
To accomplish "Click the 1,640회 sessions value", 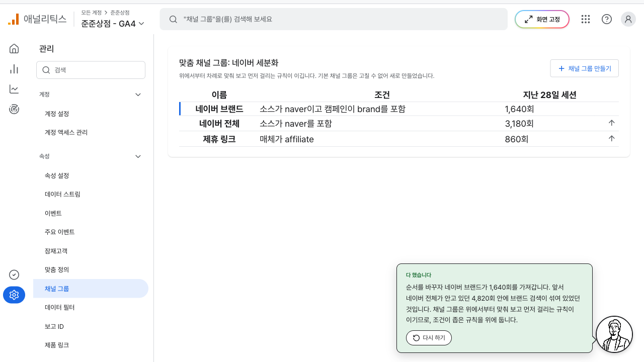I will pos(519,109).
